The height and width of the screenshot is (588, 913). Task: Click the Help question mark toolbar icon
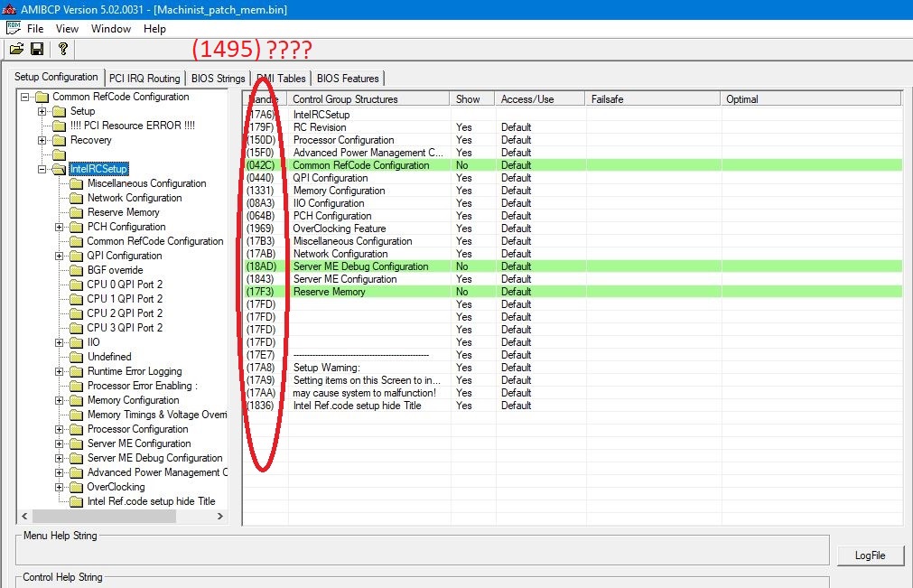pos(63,49)
